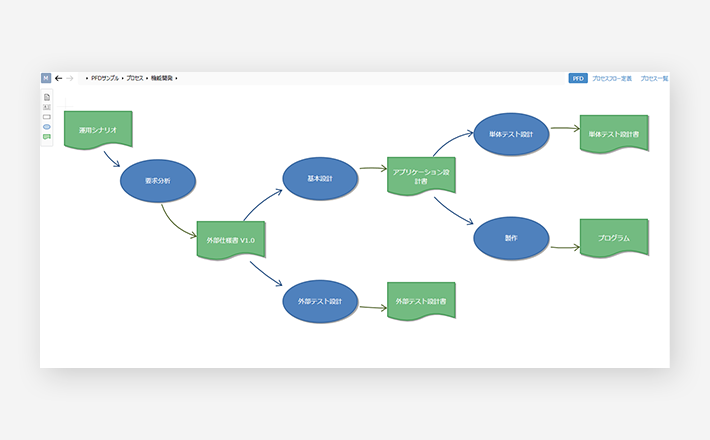Image resolution: width=710 pixels, height=440 pixels.
Task: Click arrow from 製作 to プログラム
Action: tap(565, 247)
